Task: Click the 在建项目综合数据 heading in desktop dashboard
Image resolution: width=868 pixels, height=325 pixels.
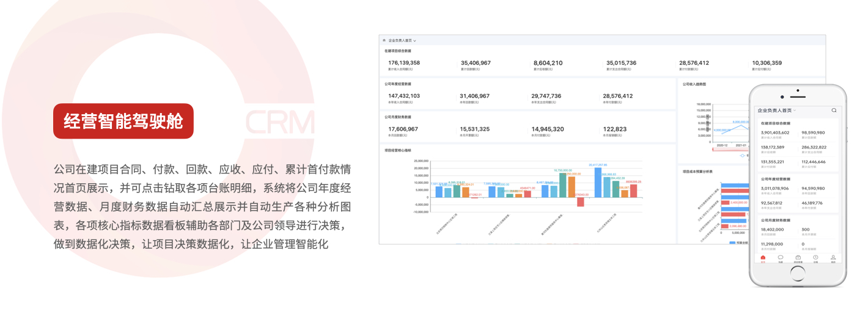Action: (397, 51)
